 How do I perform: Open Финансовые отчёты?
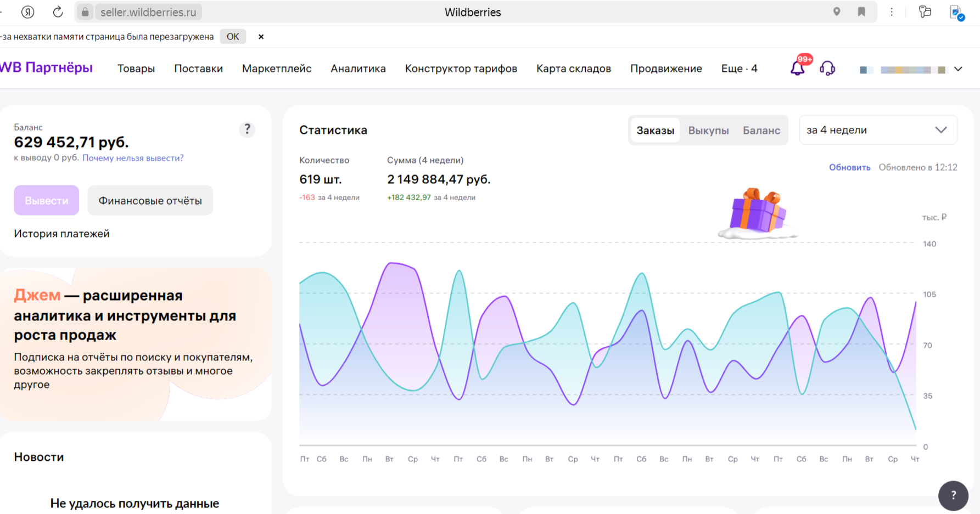(150, 200)
